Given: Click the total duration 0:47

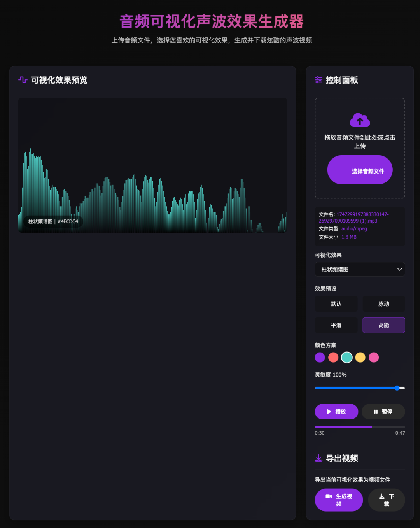Looking at the screenshot, I should pos(400,433).
